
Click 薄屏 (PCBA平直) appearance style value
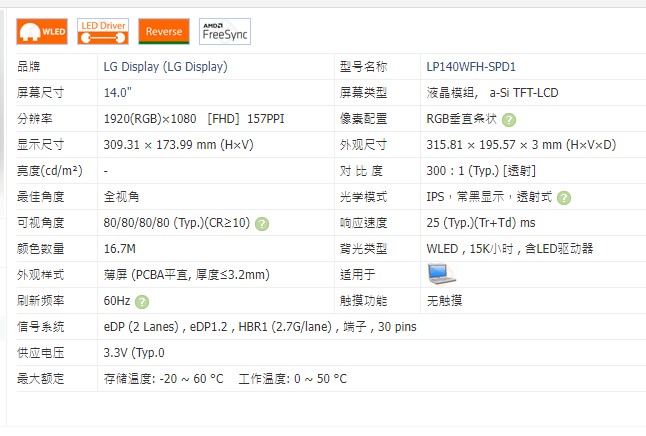187,274
